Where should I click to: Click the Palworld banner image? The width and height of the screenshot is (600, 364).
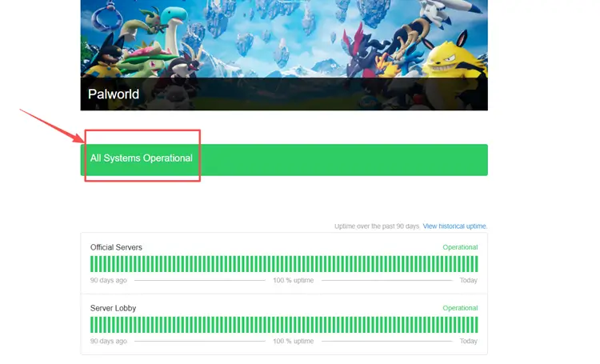(x=284, y=55)
